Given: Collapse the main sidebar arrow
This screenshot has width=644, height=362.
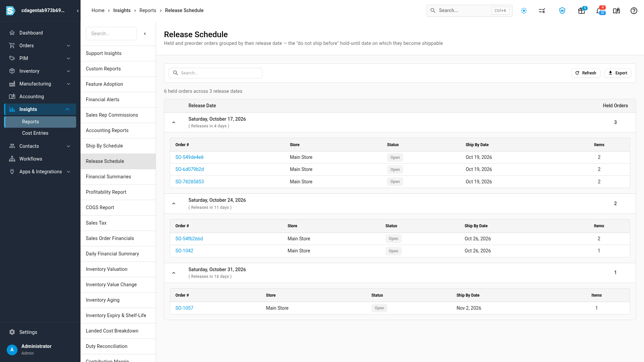Looking at the screenshot, I should (x=78, y=11).
